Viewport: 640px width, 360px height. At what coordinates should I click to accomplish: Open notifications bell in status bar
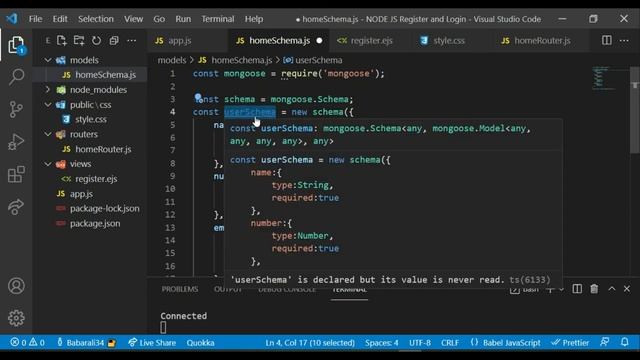[624, 342]
